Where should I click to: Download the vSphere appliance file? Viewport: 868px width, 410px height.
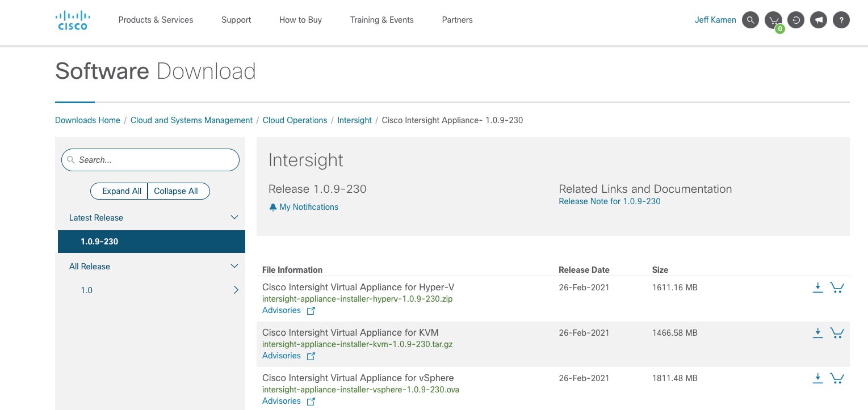817,378
